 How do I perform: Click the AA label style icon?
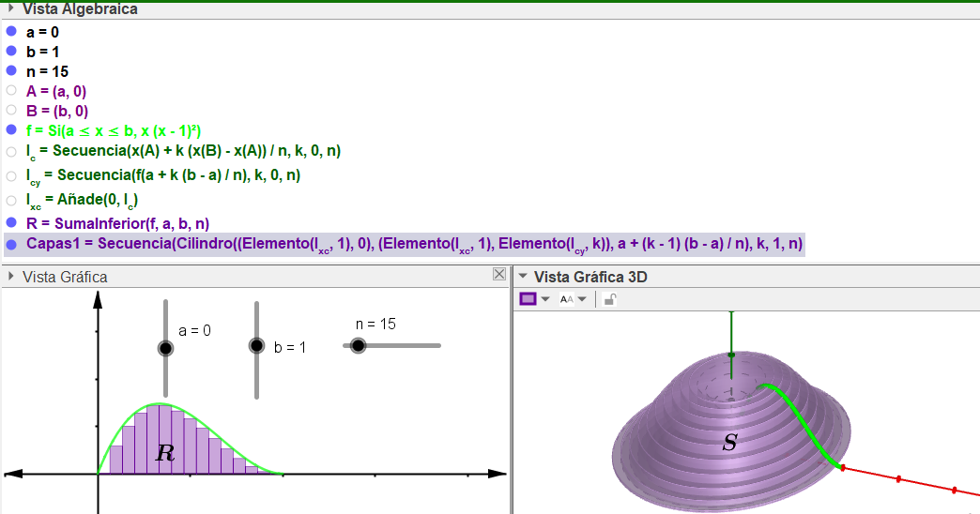(x=566, y=299)
